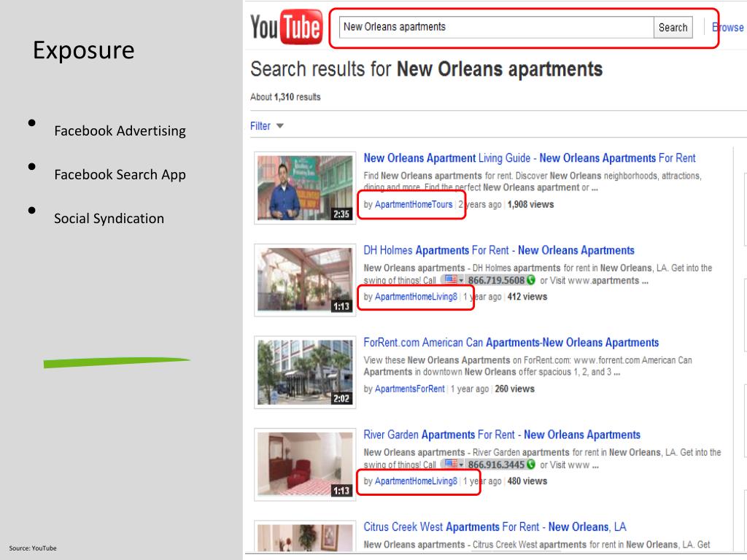The image size is (747, 560).
Task: Click the search field containing New Orleans apartments
Action: [x=496, y=27]
